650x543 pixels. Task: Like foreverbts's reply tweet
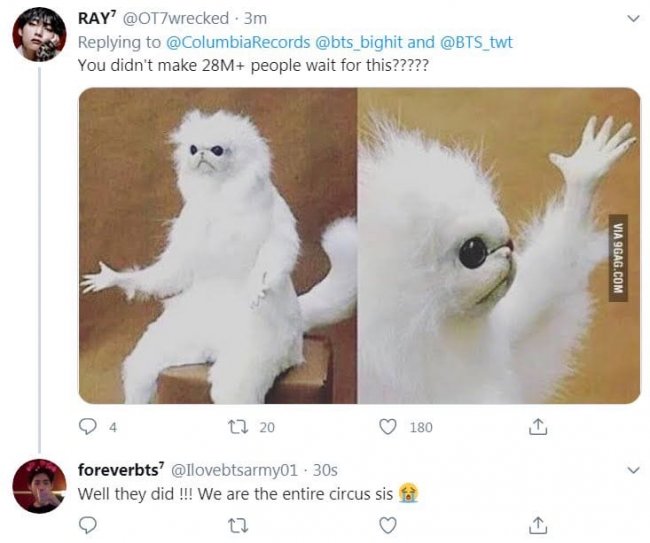[x=389, y=523]
